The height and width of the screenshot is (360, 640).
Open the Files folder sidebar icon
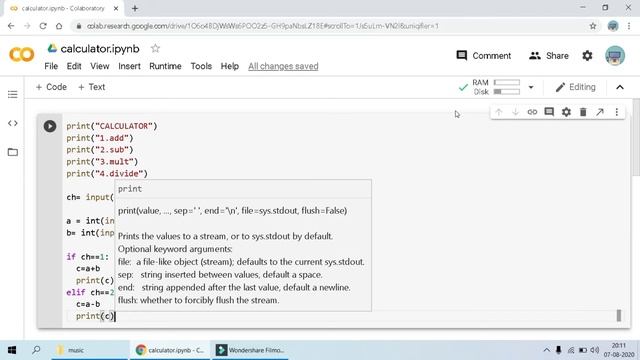pyautogui.click(x=13, y=152)
